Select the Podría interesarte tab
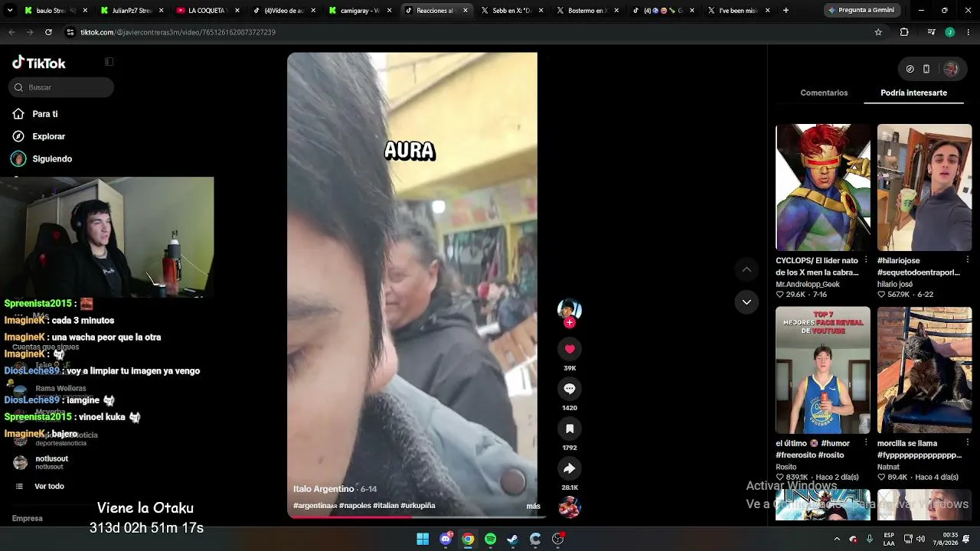This screenshot has width=980, height=551. [913, 93]
